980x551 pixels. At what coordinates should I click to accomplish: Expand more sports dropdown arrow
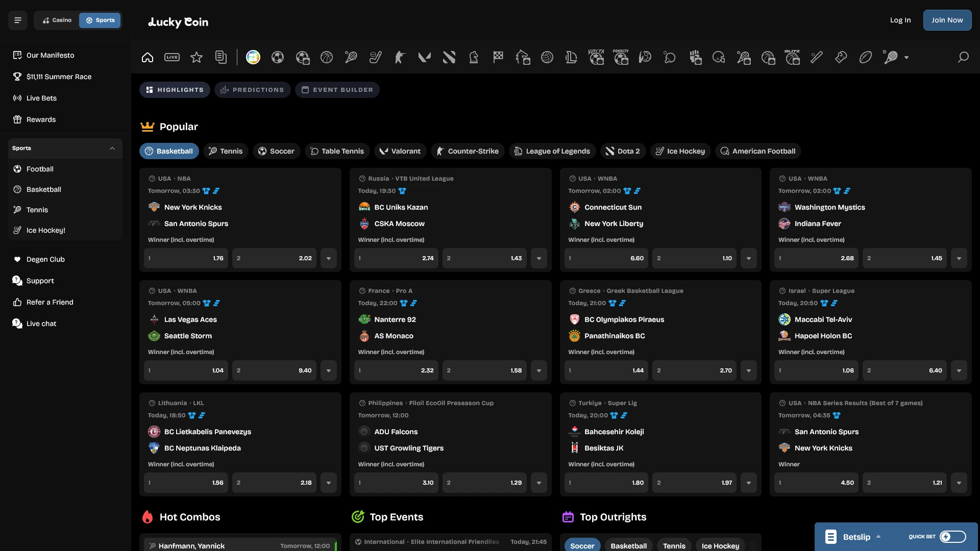[x=906, y=58]
